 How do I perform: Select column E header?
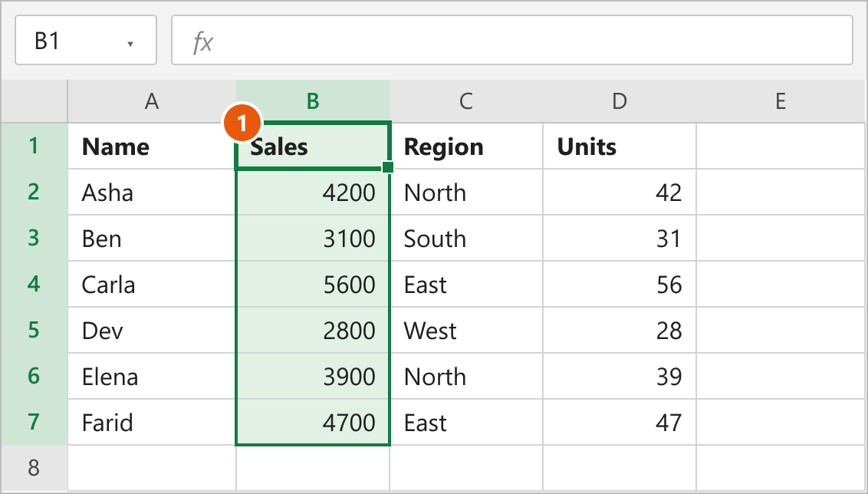tap(781, 101)
